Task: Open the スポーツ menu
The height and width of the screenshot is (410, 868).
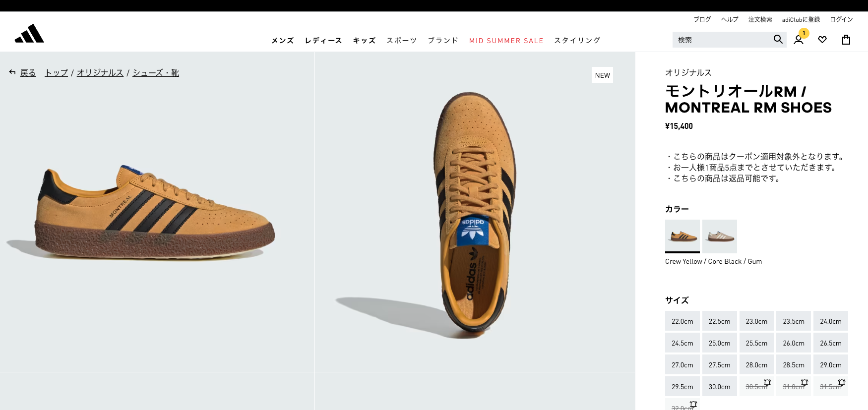Action: tap(402, 41)
